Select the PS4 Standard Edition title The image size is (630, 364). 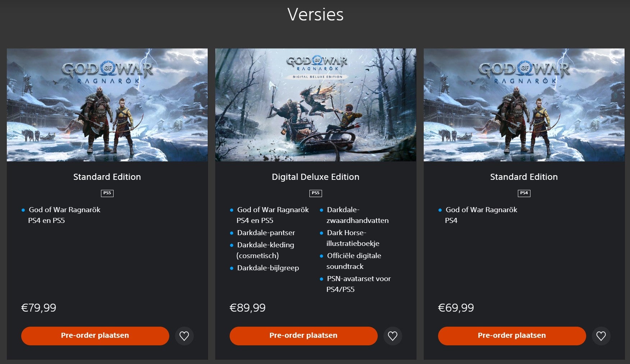coord(524,177)
